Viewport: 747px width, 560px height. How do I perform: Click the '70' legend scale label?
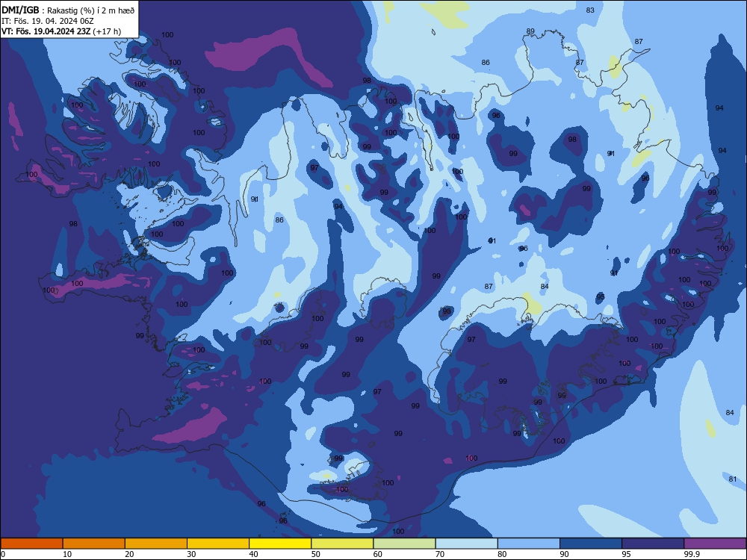click(440, 554)
